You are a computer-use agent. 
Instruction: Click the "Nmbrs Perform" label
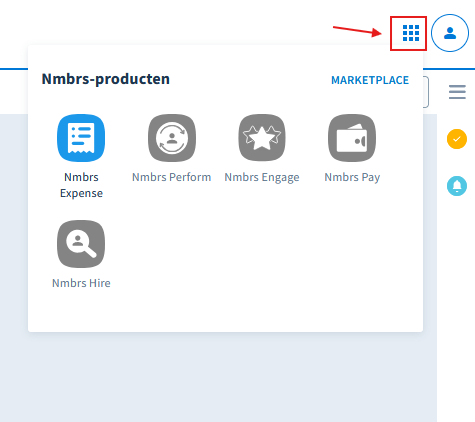pos(172,177)
